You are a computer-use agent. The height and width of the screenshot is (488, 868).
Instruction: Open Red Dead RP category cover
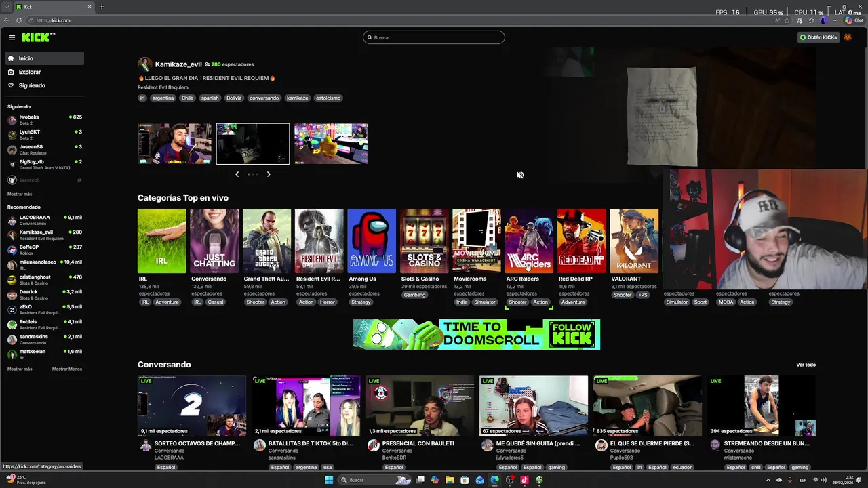click(x=582, y=241)
